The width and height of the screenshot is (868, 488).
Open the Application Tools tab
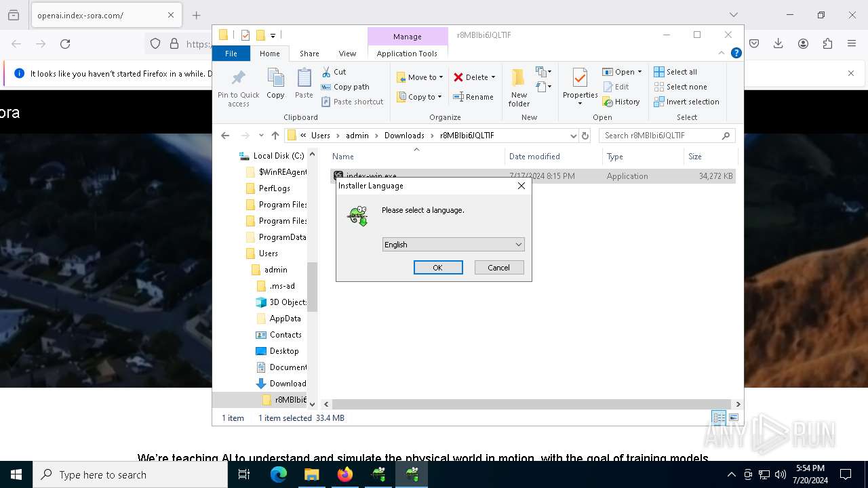click(x=407, y=54)
